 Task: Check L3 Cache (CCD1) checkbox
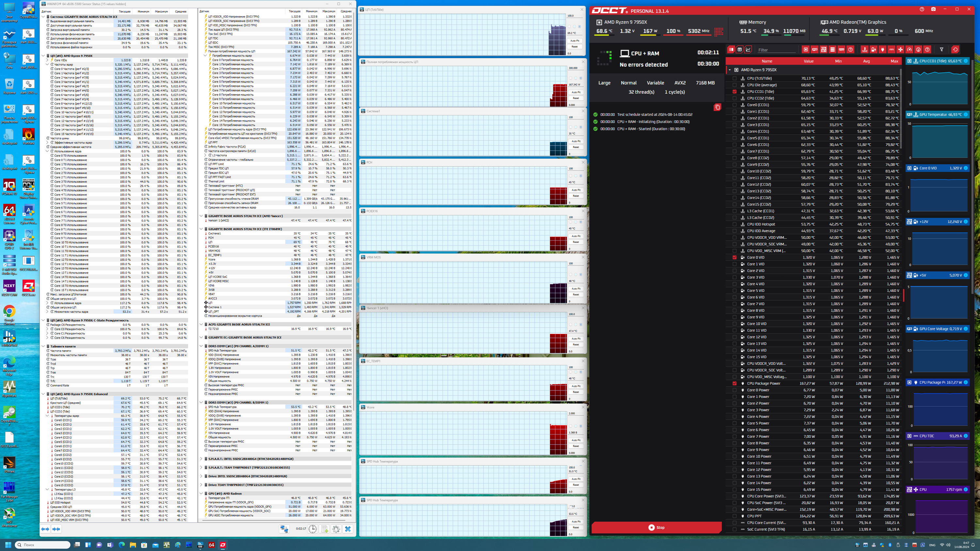coord(734,211)
